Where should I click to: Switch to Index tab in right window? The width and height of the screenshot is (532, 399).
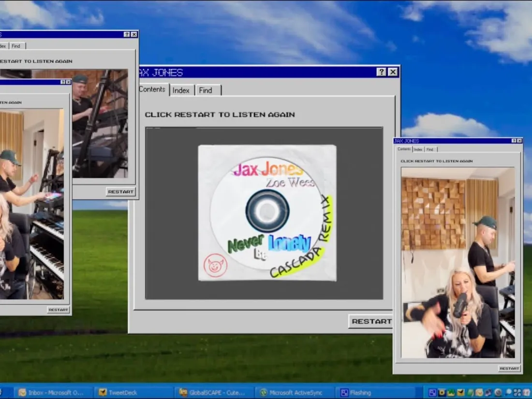coord(418,149)
